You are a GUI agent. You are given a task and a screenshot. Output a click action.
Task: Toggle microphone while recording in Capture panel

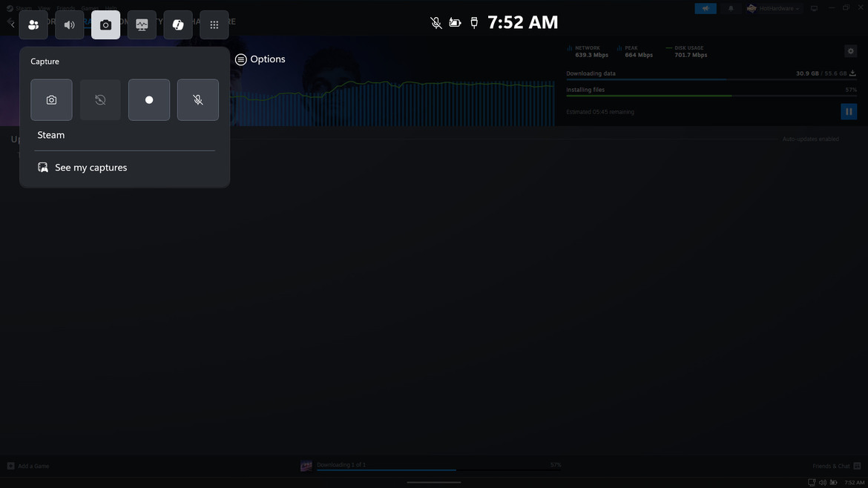198,100
